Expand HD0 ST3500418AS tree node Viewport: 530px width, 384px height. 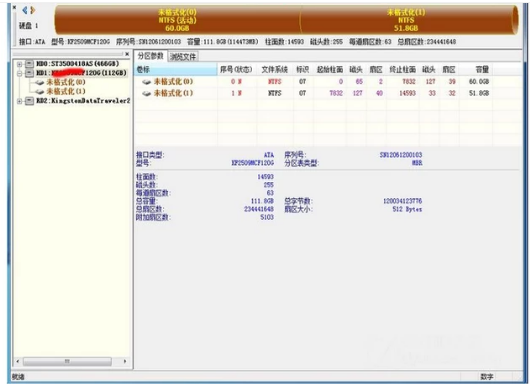pos(20,64)
